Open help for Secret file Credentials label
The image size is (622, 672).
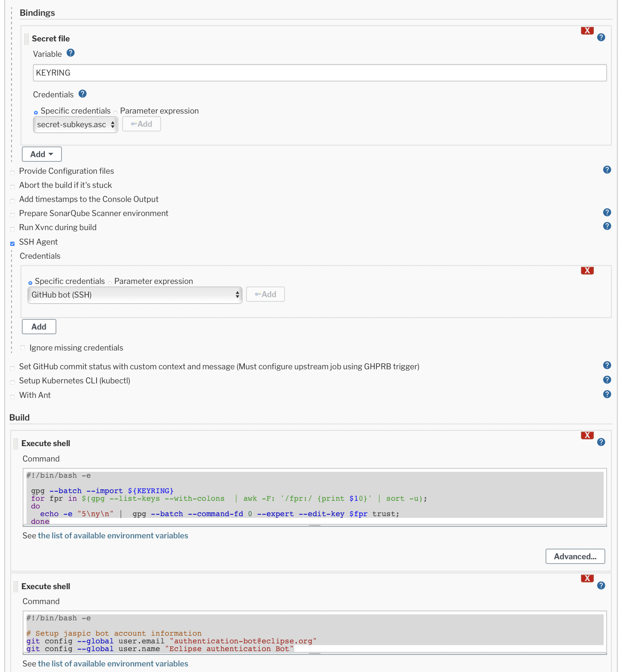pyautogui.click(x=83, y=93)
